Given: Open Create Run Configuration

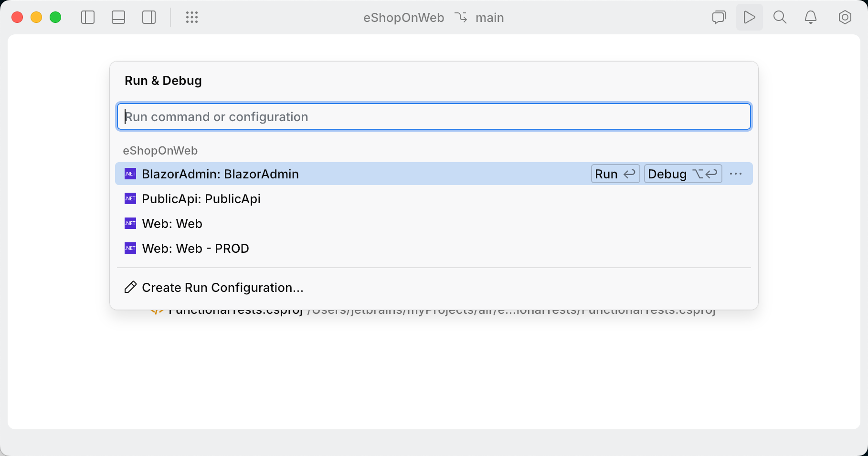Looking at the screenshot, I should (x=222, y=287).
